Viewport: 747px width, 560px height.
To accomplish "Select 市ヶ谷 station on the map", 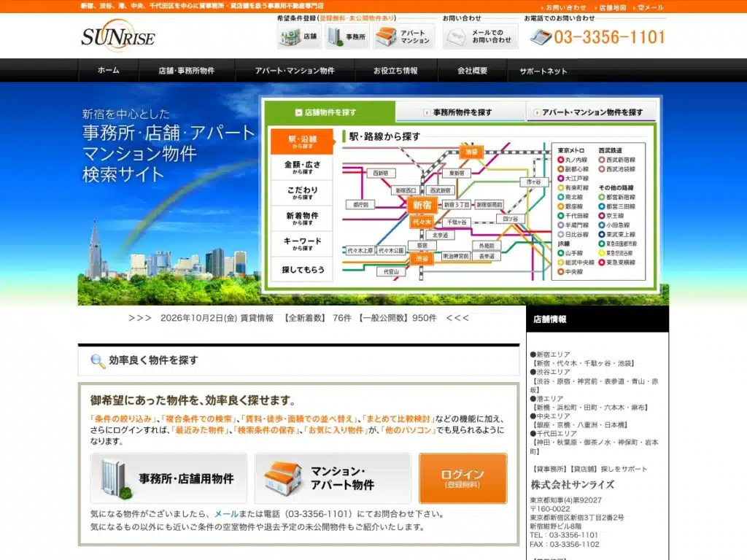I will point(533,182).
